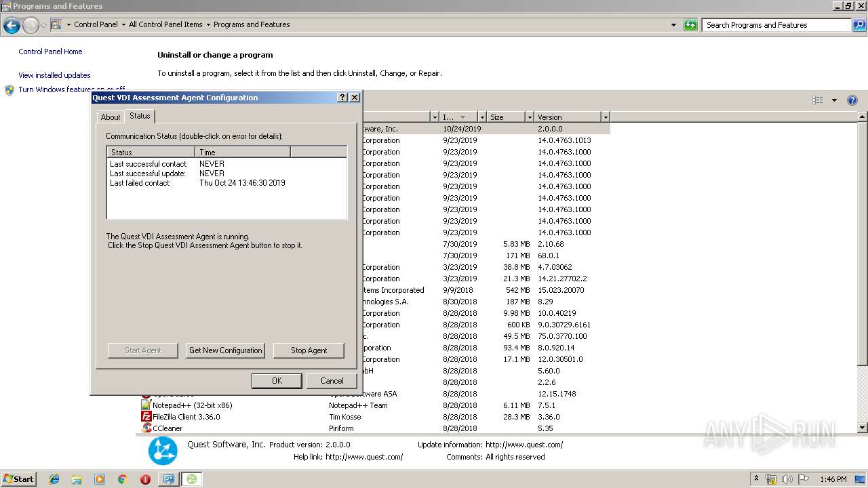The image size is (868, 488).
Task: Click Get New Configuration button
Action: (x=225, y=350)
